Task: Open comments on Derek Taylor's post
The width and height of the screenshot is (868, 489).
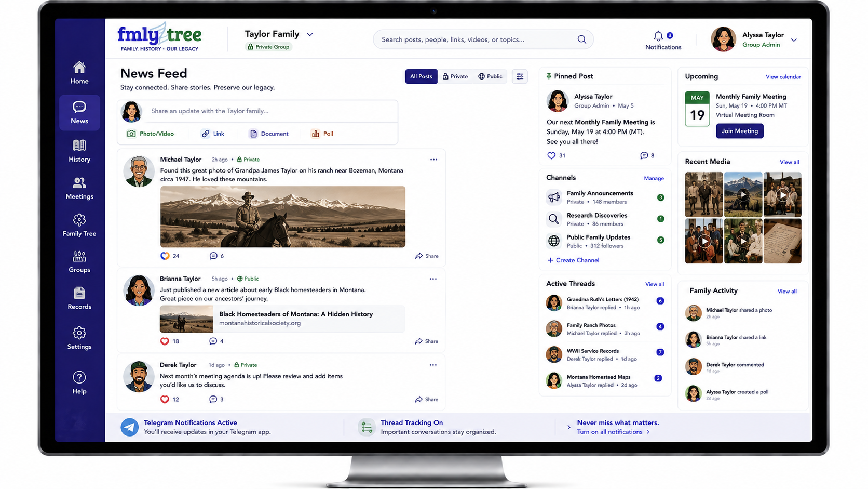Action: point(213,399)
